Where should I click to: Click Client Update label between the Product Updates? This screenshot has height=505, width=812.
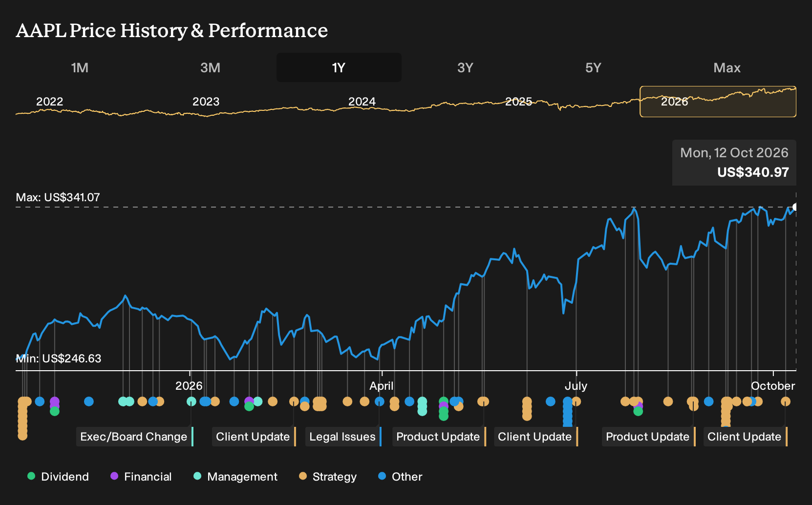(536, 437)
